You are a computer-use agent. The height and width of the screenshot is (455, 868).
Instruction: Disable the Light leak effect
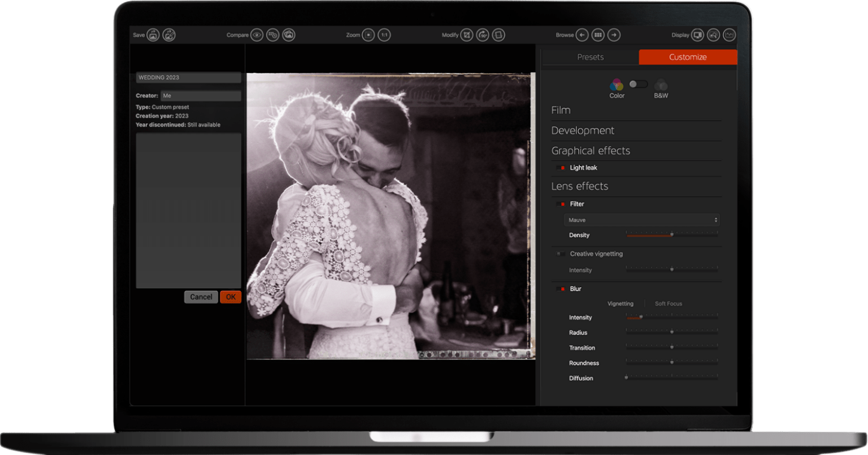click(x=562, y=167)
